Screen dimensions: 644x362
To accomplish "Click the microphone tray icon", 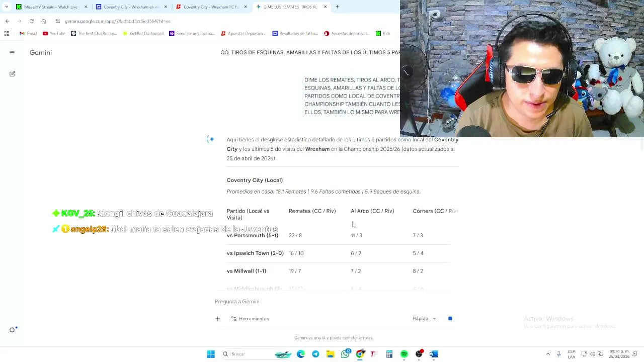I will click(x=558, y=354).
